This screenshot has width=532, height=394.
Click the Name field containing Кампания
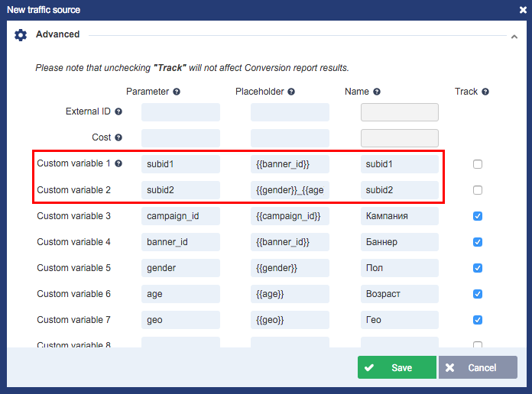click(399, 216)
